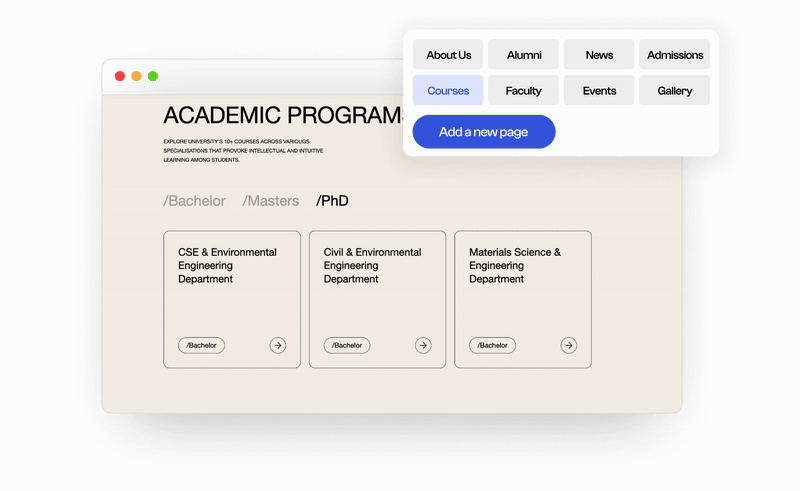The width and height of the screenshot is (800, 491).
Task: Go to the Admissions page
Action: pyautogui.click(x=674, y=55)
